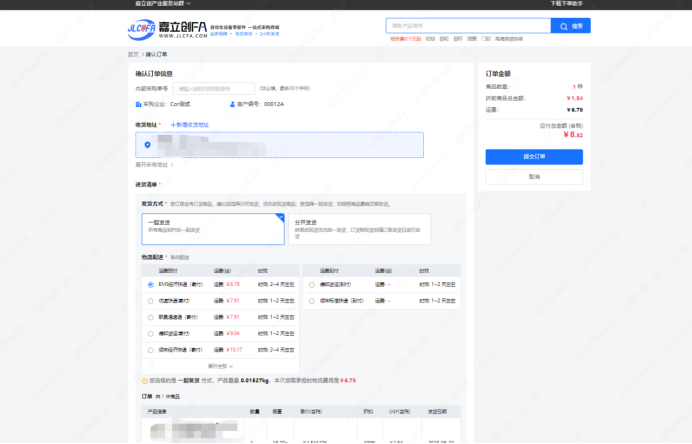Click the blue 提交订单 button
This screenshot has width=692, height=444.
click(533, 157)
